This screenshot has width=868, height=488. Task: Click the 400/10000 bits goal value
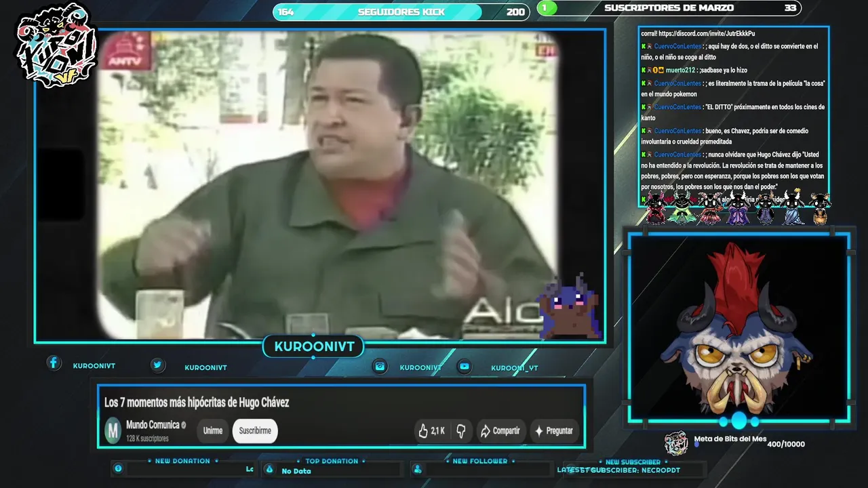tap(786, 444)
